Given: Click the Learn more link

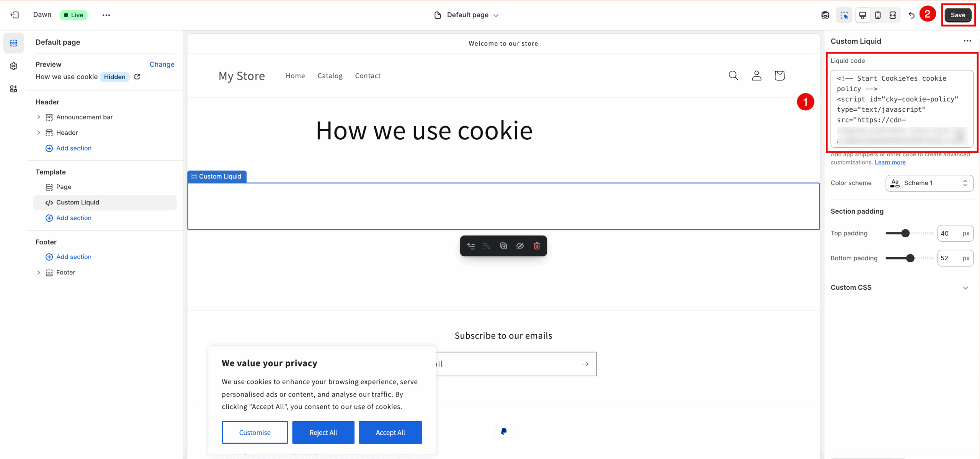Looking at the screenshot, I should pos(890,162).
